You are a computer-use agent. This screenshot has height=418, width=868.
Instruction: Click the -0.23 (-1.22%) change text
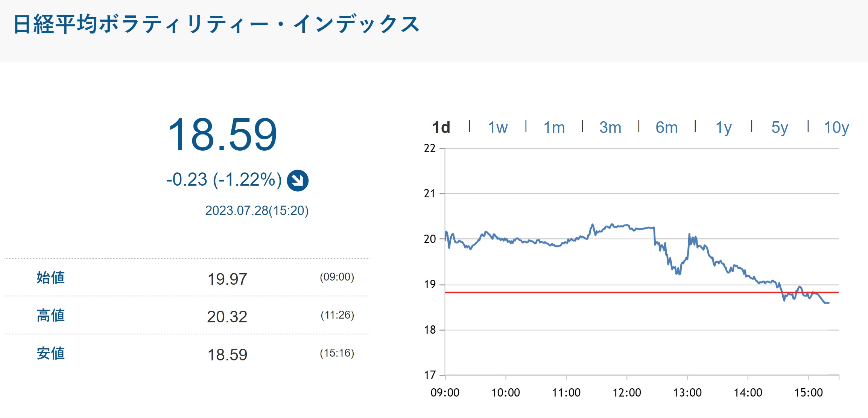[224, 180]
